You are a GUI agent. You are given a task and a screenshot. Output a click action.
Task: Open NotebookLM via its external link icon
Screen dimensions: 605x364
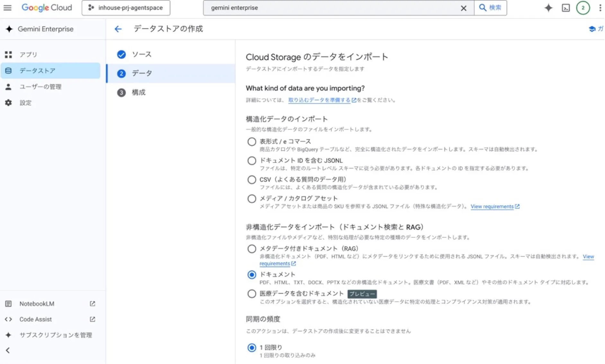[93, 303]
